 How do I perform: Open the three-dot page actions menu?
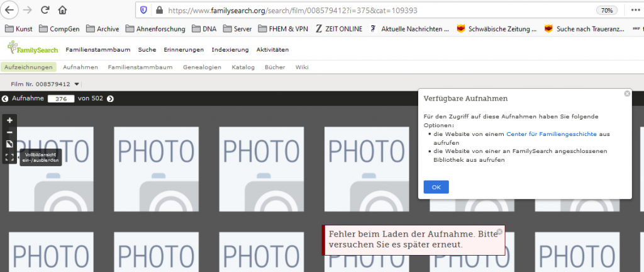coord(635,10)
